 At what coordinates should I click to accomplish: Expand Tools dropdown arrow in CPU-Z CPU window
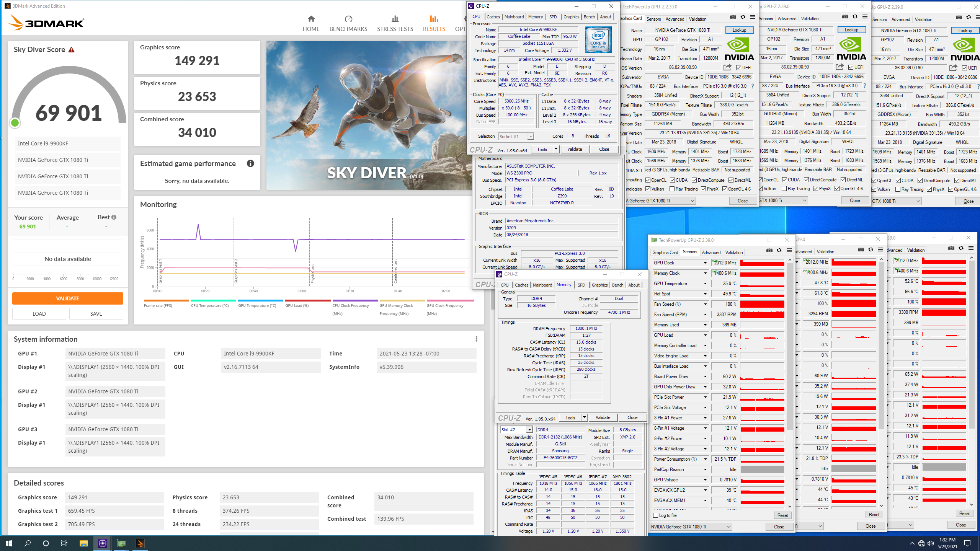[x=556, y=149]
